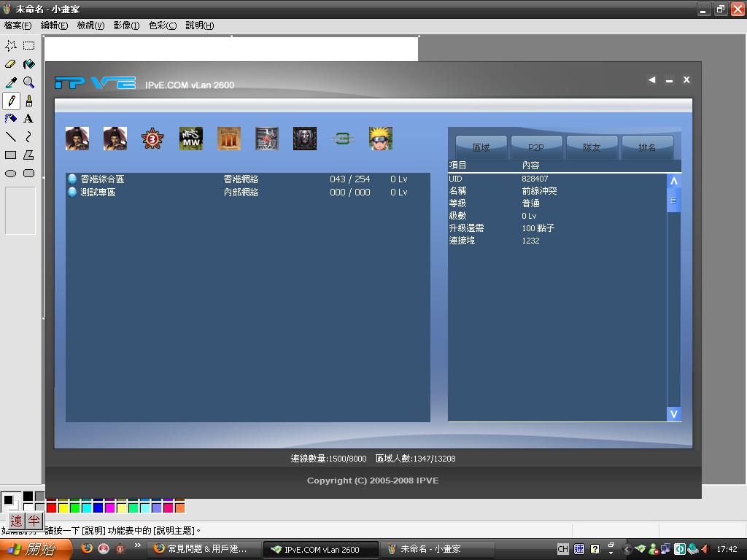The image size is (747, 560).
Task: Select the Airbrush spray tool
Action: click(11, 118)
